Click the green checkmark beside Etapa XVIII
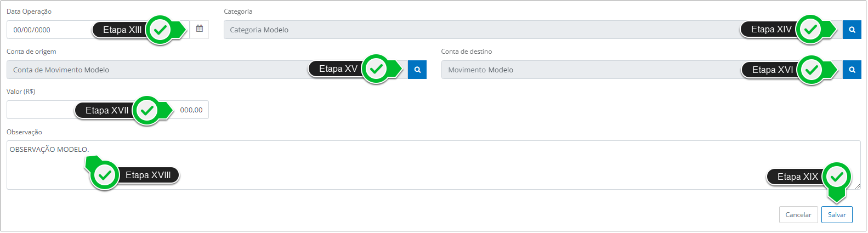 tap(104, 175)
